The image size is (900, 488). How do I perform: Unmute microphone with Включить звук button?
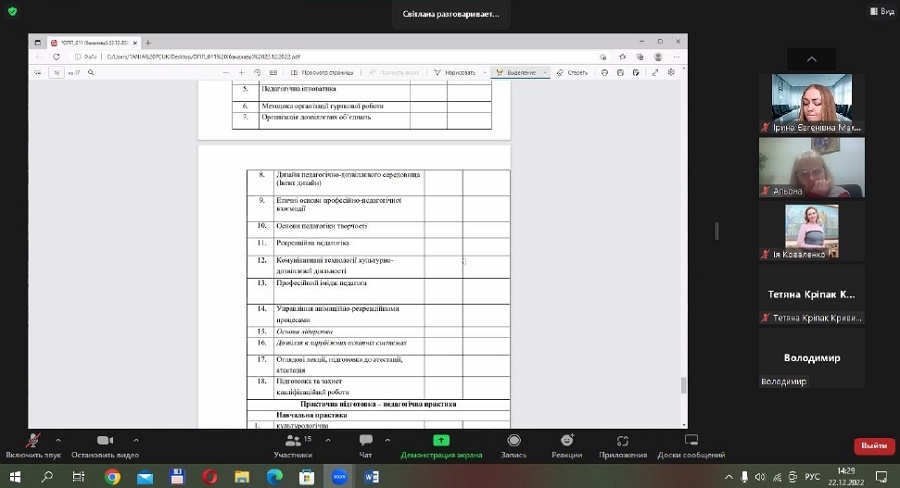[33, 445]
